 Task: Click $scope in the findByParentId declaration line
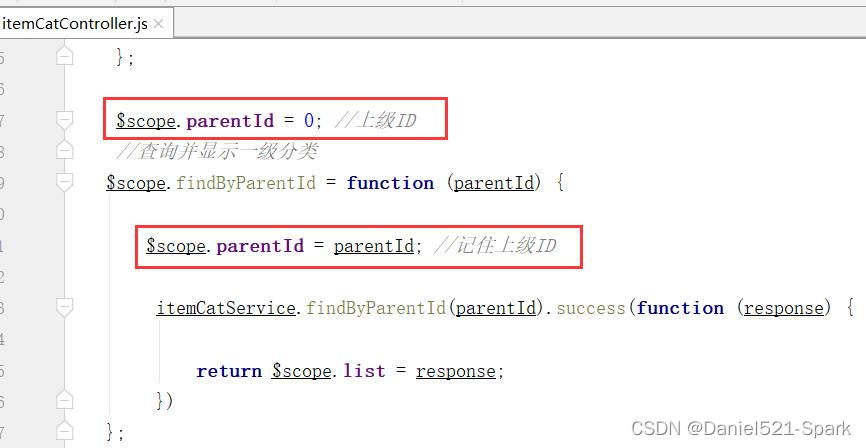click(x=136, y=183)
